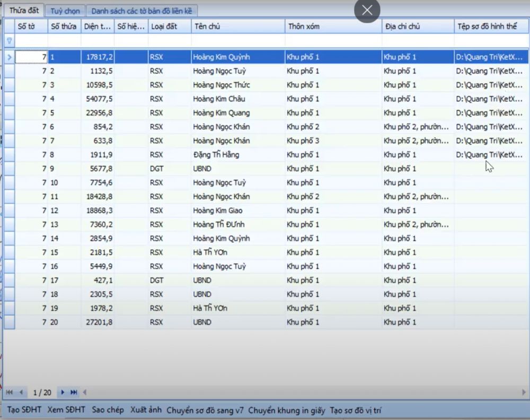
Task: Switch to the Tuỳ chọn tab
Action: tap(65, 11)
